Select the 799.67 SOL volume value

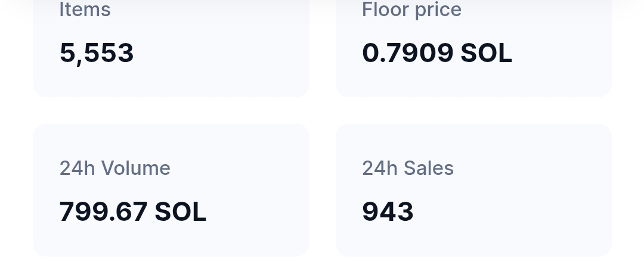click(x=132, y=212)
